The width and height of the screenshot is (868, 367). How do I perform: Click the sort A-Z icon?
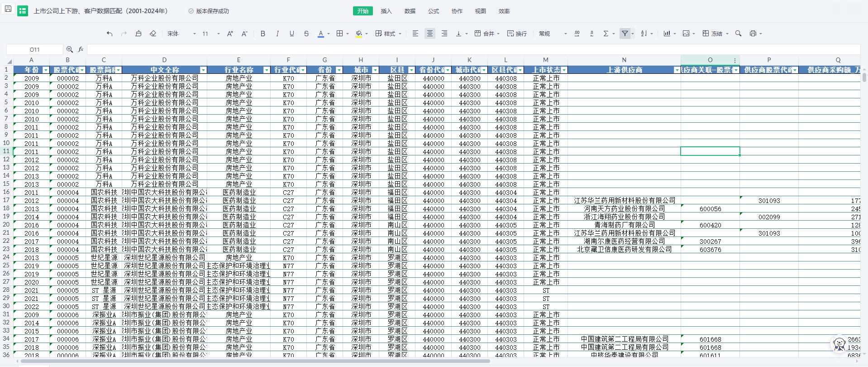pyautogui.click(x=644, y=34)
